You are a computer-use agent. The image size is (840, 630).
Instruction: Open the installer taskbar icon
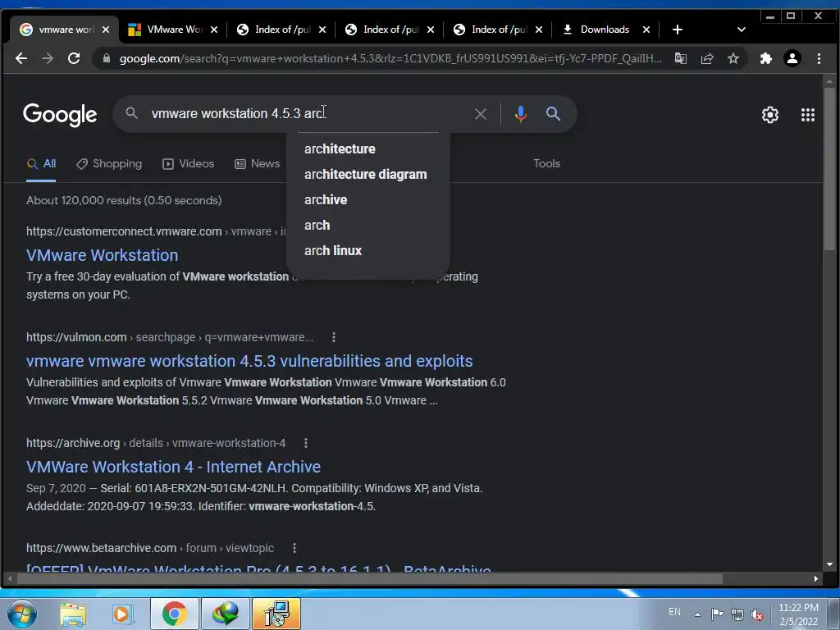click(x=276, y=614)
